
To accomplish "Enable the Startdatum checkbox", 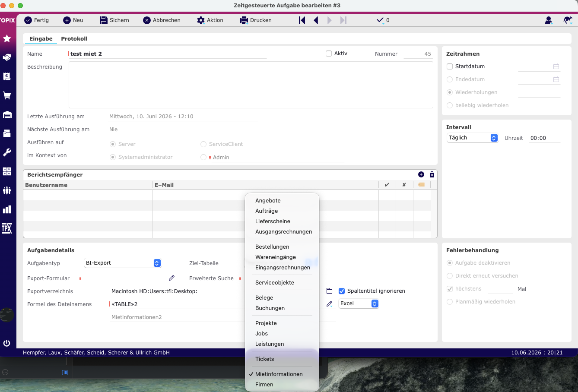I will click(450, 66).
